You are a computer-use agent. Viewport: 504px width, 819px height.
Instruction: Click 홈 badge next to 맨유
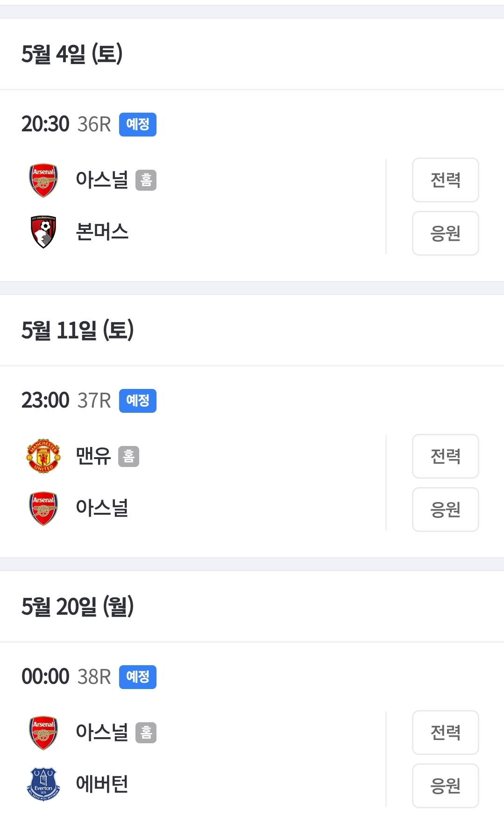point(128,456)
